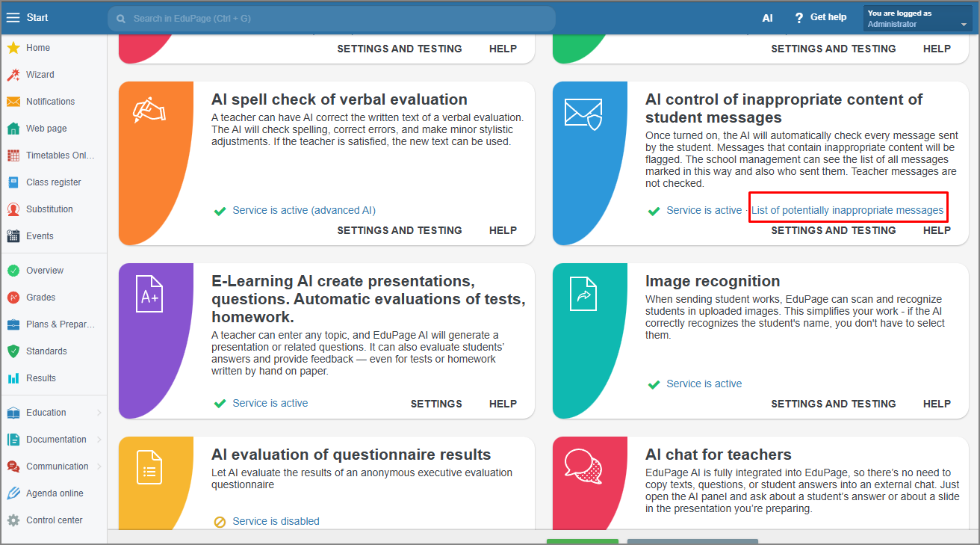Open the Start hamburger menu icon
This screenshot has height=545, width=980.
coord(13,17)
